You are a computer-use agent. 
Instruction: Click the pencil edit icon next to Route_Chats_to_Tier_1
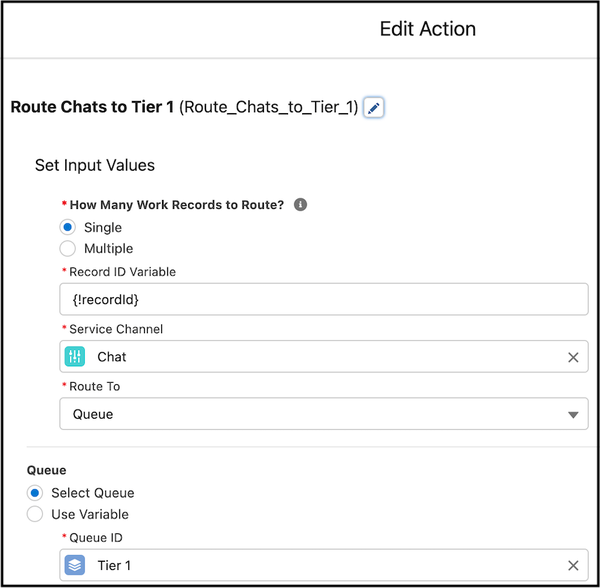point(373,108)
